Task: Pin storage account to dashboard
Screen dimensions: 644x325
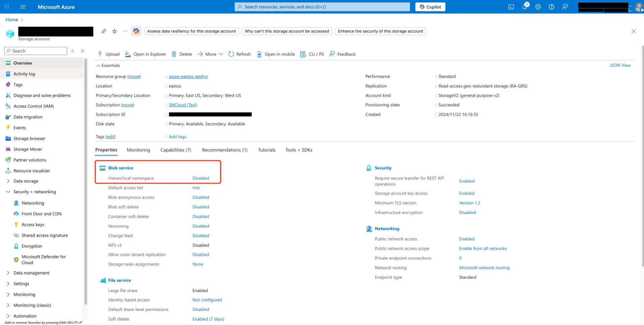Action: pos(104,31)
